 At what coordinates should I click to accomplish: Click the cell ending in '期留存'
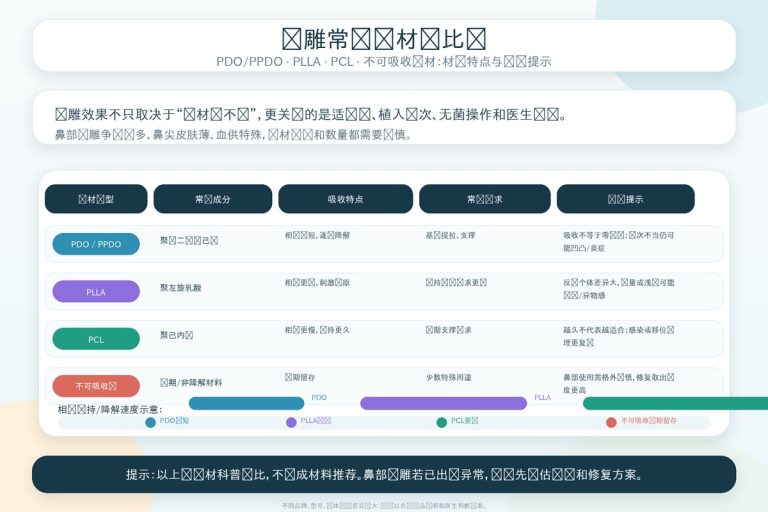pos(300,377)
